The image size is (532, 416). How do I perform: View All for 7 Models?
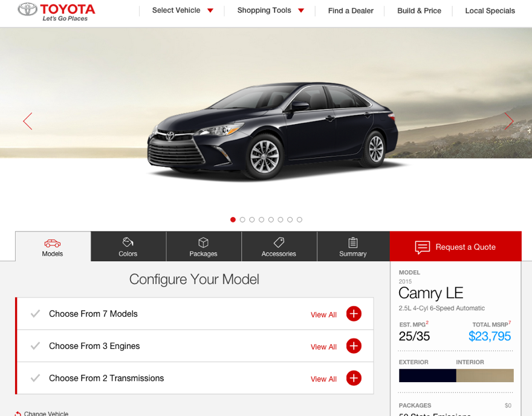323,314
